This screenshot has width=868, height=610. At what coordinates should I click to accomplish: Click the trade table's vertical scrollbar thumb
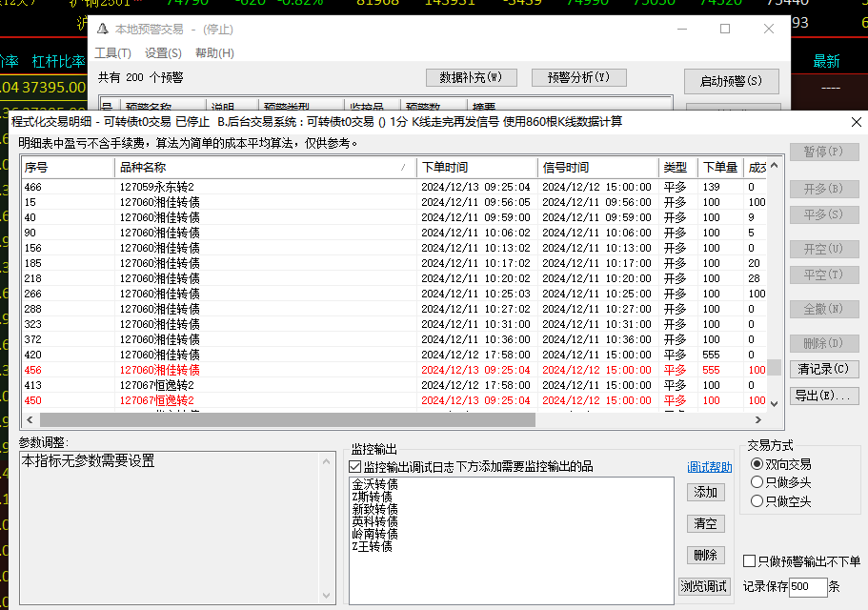pyautogui.click(x=774, y=368)
